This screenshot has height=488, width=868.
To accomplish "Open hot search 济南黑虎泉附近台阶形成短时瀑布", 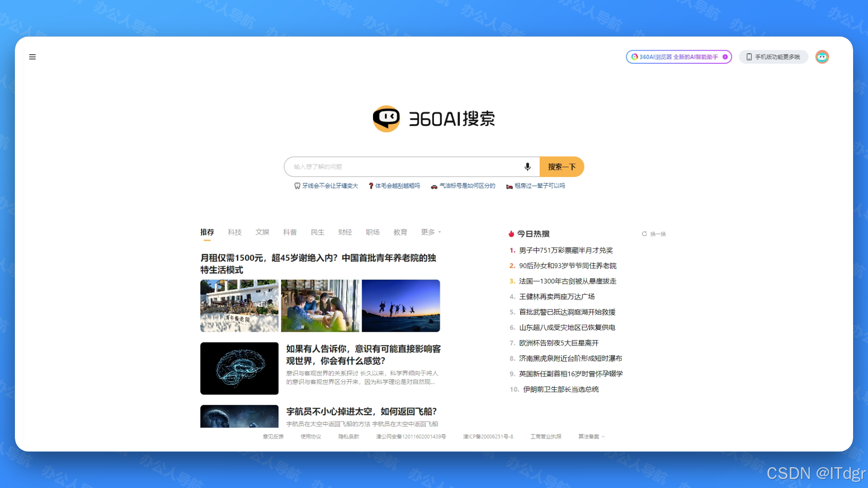I will pos(570,359).
